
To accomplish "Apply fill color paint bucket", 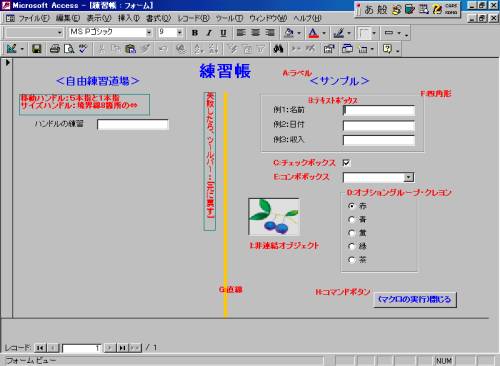I will (x=289, y=33).
